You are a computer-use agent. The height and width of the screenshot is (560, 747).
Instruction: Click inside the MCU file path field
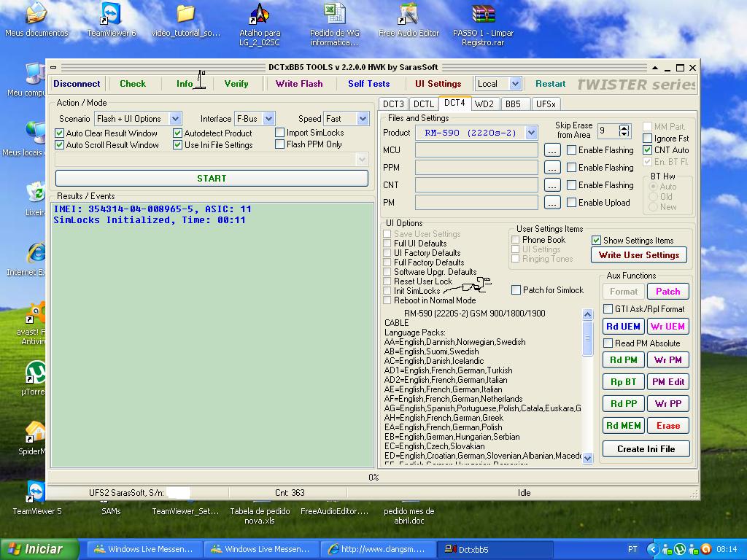(x=476, y=150)
